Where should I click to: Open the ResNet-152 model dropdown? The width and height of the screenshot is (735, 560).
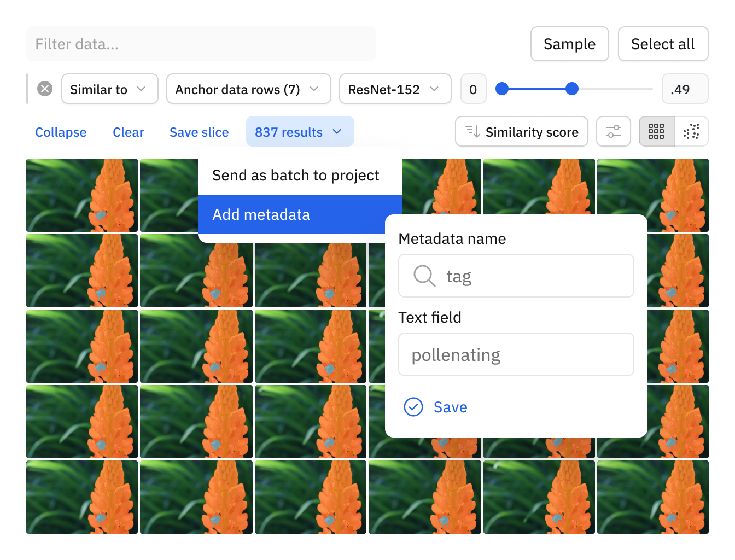[x=395, y=89]
